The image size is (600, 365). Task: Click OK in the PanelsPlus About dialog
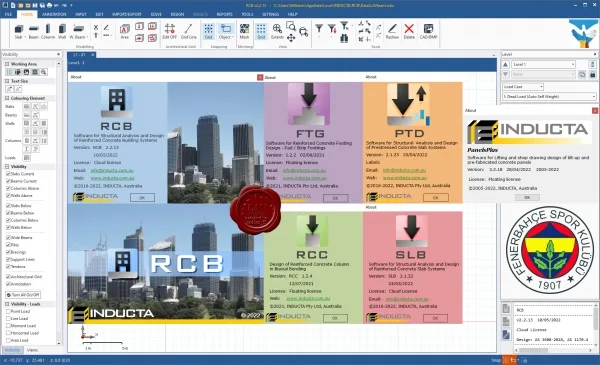click(527, 198)
